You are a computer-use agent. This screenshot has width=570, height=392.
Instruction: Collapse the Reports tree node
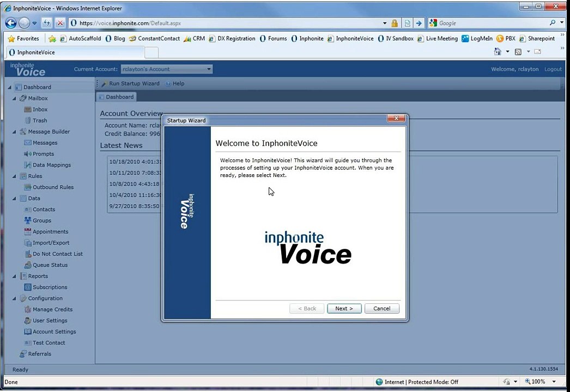14,276
